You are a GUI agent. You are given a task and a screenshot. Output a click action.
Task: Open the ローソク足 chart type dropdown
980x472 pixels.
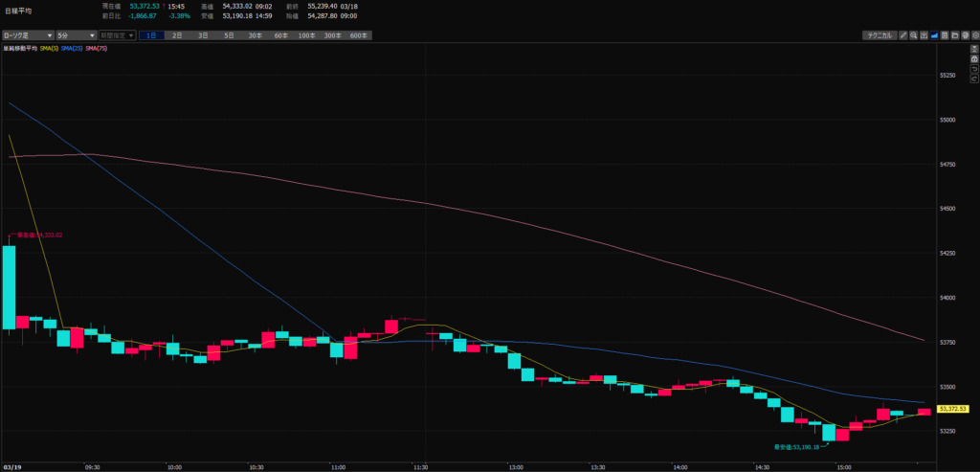point(26,35)
